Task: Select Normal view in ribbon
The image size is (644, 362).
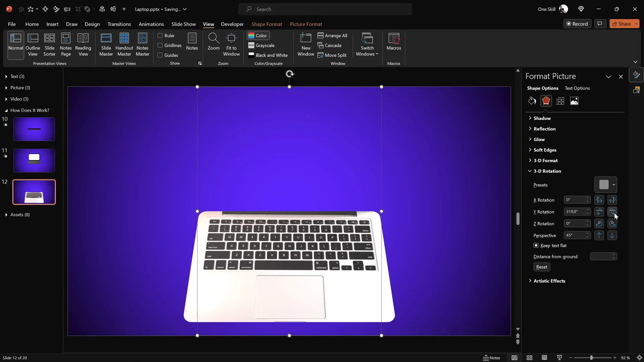Action: 16,45
